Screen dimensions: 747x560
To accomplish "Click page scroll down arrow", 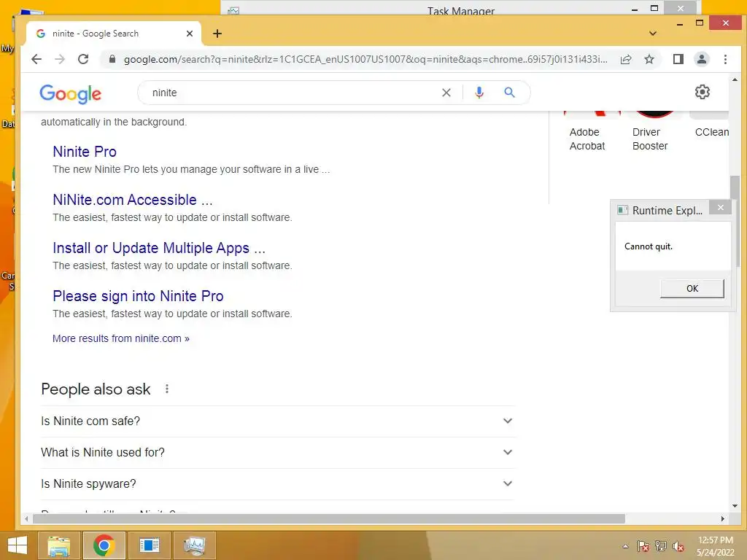I will coord(735,506).
